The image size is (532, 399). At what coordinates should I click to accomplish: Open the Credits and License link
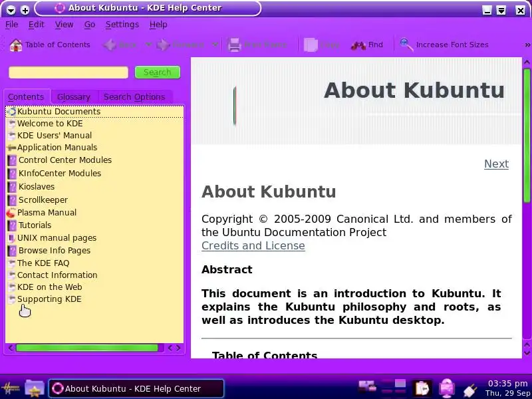click(x=253, y=245)
